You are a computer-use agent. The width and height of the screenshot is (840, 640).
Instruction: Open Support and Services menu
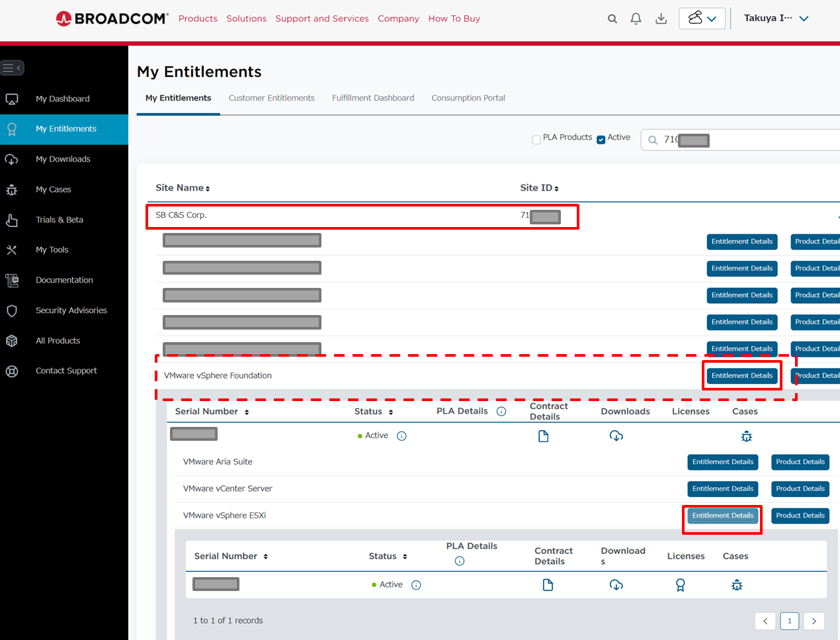[322, 19]
